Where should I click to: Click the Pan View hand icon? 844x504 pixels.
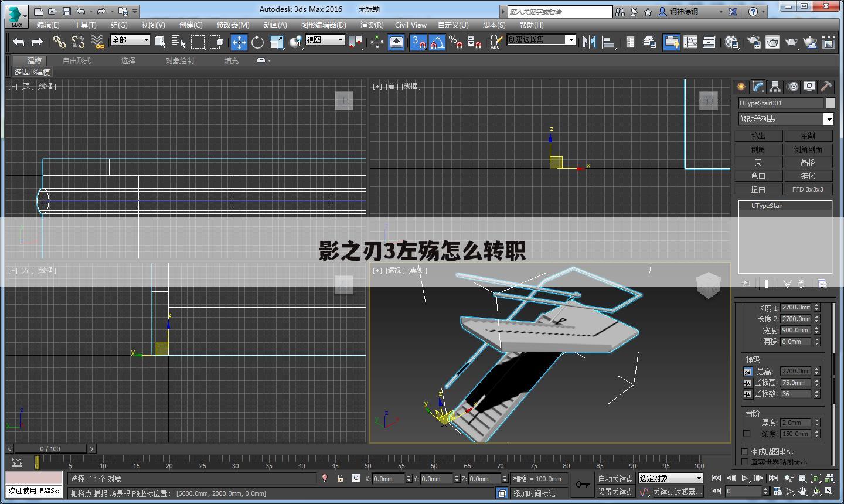(x=803, y=491)
